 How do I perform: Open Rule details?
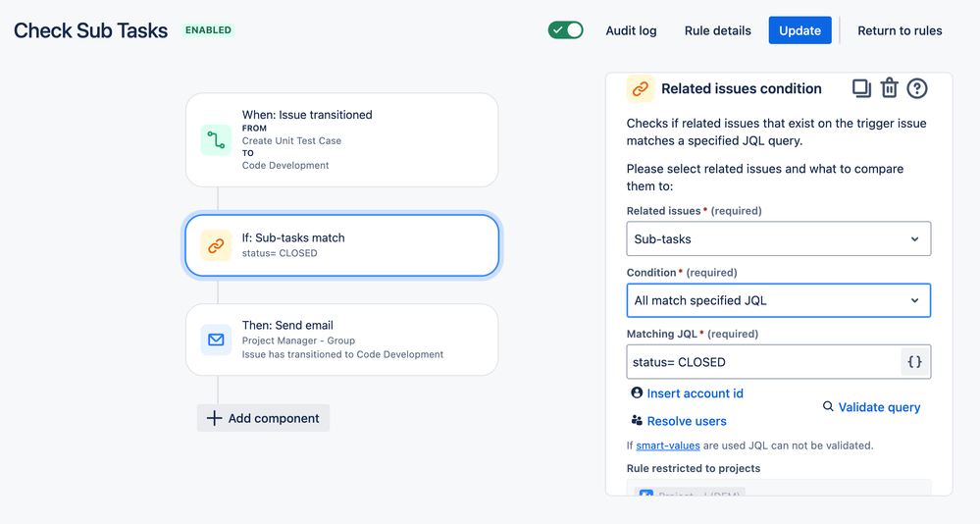coord(717,30)
